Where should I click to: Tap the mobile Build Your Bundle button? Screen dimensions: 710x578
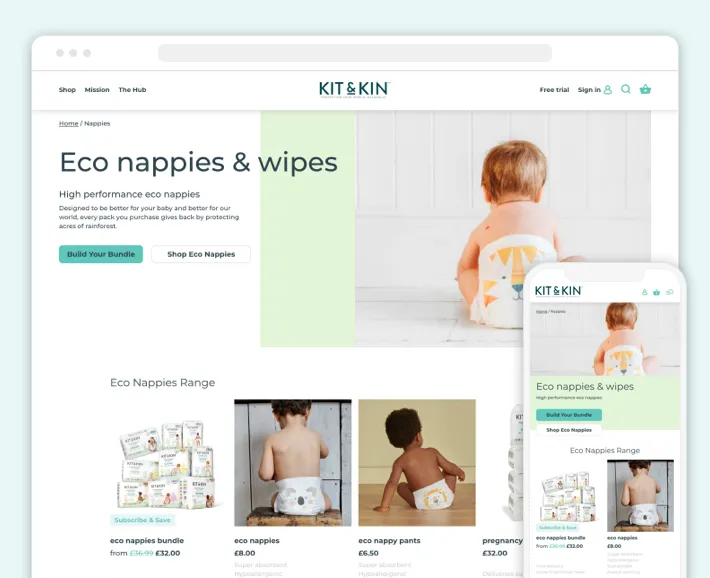(x=569, y=415)
